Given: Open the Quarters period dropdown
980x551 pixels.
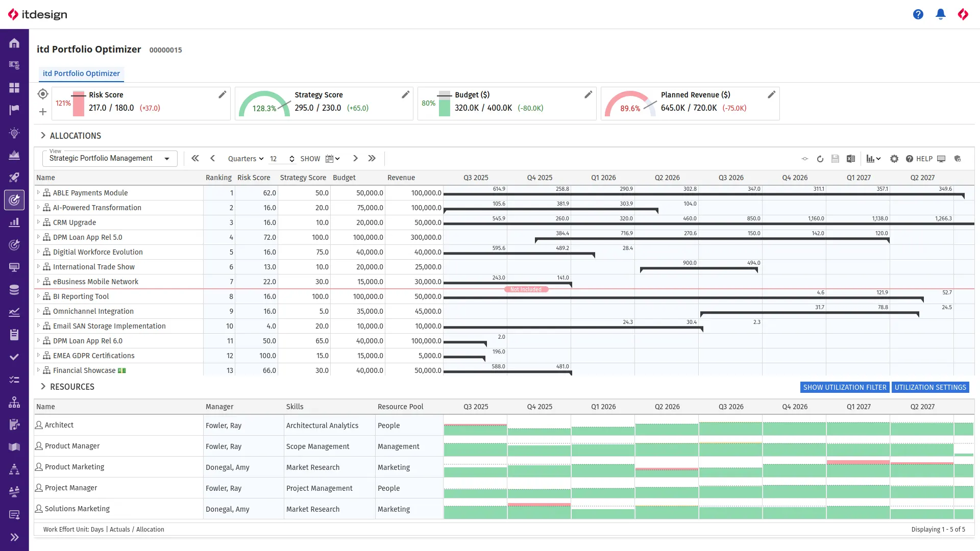Looking at the screenshot, I should tap(246, 159).
